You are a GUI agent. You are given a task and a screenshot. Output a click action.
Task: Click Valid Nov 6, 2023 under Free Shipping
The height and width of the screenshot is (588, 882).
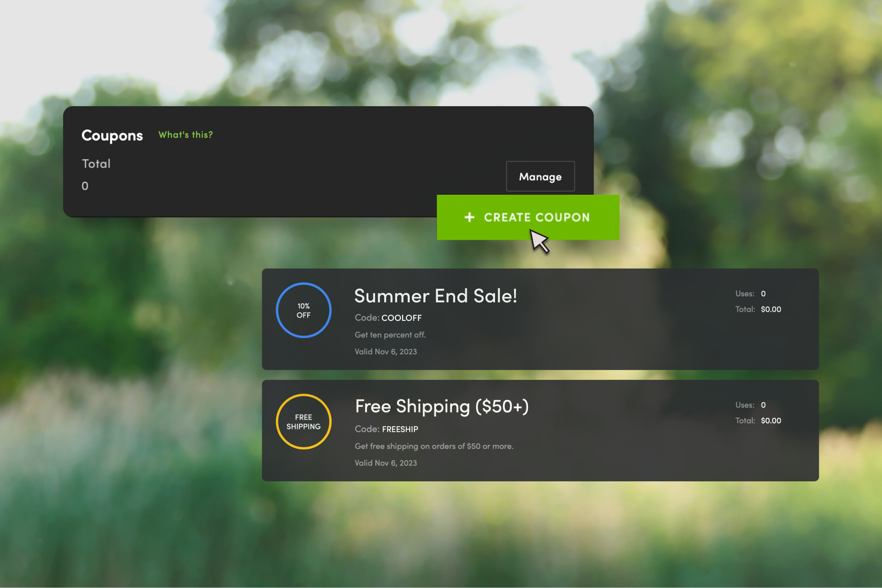pyautogui.click(x=386, y=463)
